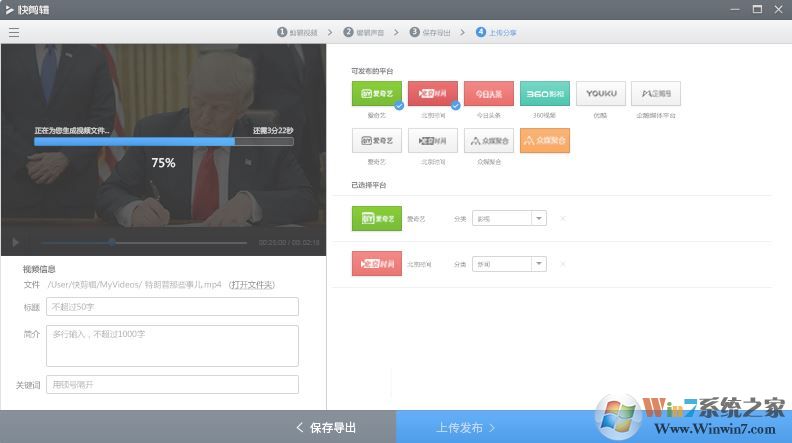Maximize the 快剪辑 window
The image size is (792, 443).
click(757, 9)
